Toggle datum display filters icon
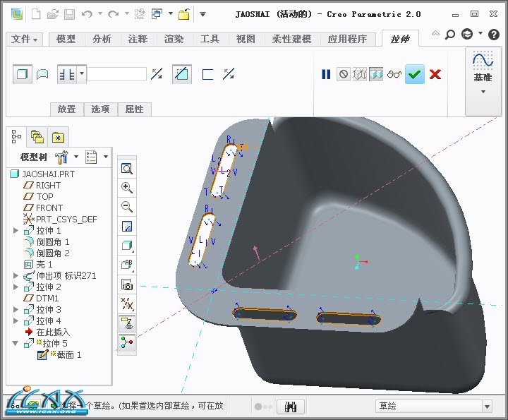508x420 pixels. click(x=127, y=304)
